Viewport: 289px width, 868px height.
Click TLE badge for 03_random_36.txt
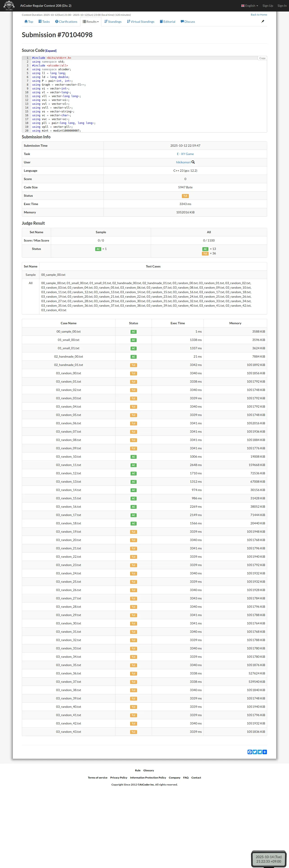pyautogui.click(x=133, y=674)
